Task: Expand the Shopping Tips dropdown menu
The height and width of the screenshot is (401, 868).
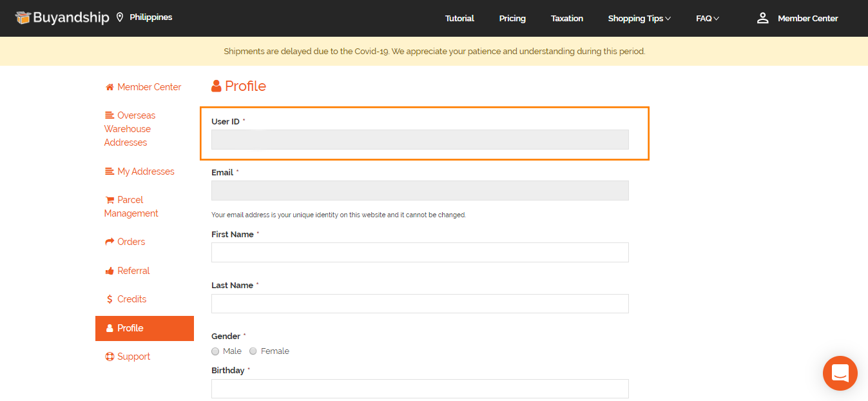Action: point(639,18)
